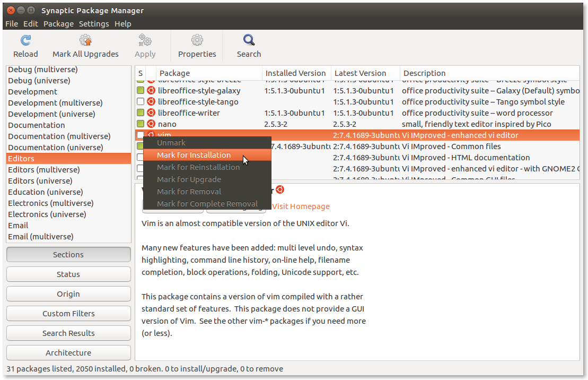Choose Mark for Installation in context menu
This screenshot has height=380, width=588.
click(x=207, y=155)
